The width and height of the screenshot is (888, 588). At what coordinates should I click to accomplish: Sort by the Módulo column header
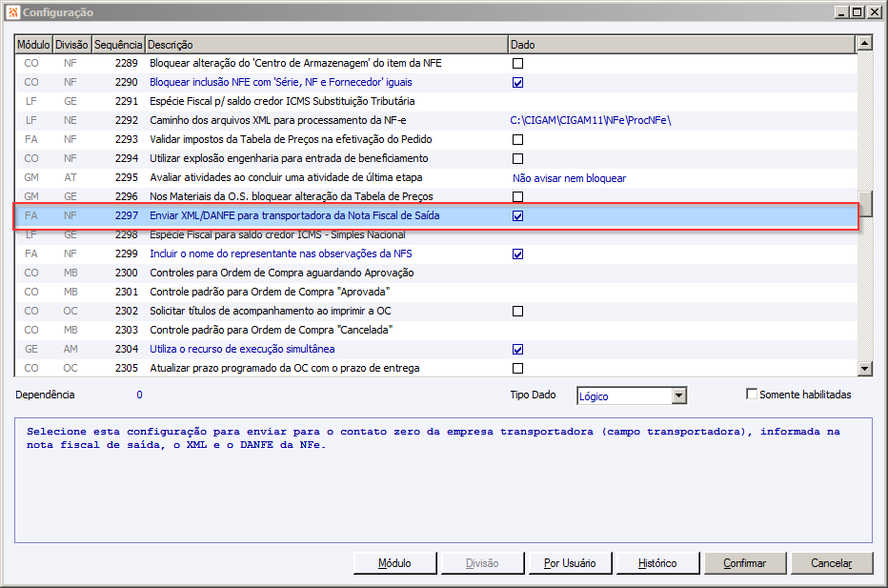(33, 44)
